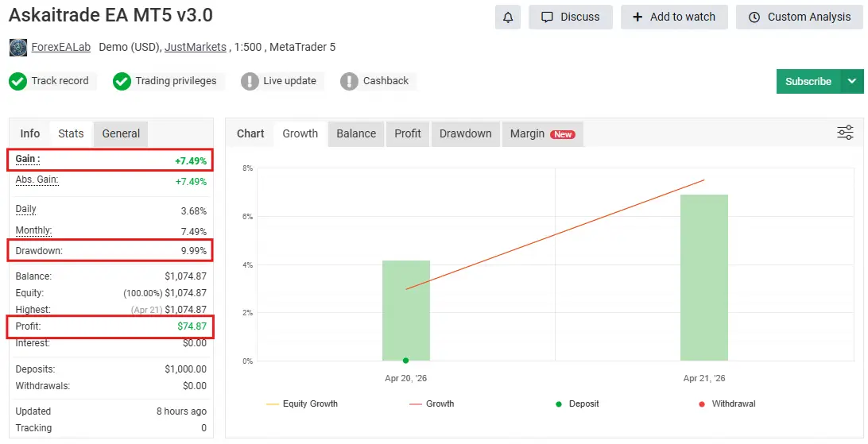
Task: Click the ForexEALab avatar image
Action: tap(18, 48)
